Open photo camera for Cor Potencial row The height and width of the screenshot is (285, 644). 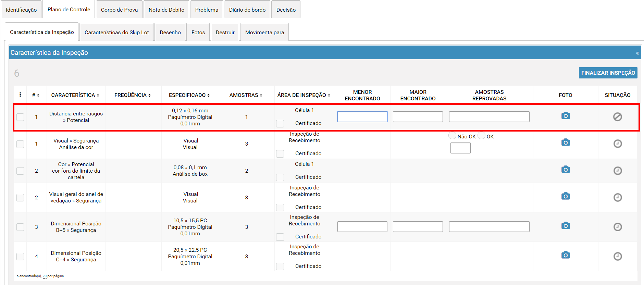click(x=566, y=169)
